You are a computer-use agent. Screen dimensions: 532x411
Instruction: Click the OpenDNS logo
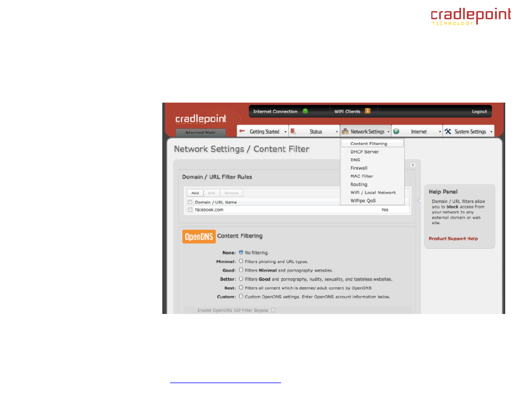pyautogui.click(x=199, y=236)
